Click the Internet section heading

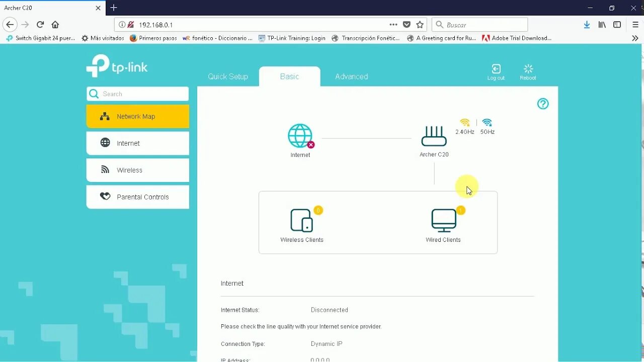click(232, 284)
